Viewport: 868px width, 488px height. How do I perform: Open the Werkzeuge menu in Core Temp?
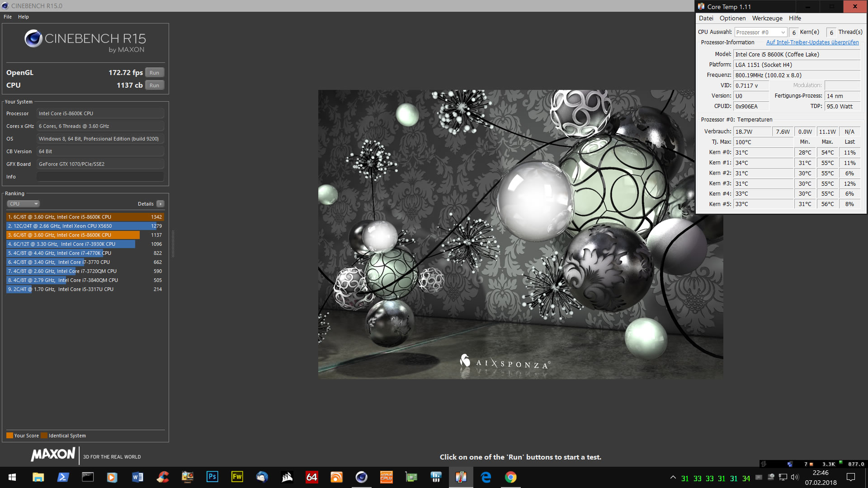pyautogui.click(x=767, y=19)
